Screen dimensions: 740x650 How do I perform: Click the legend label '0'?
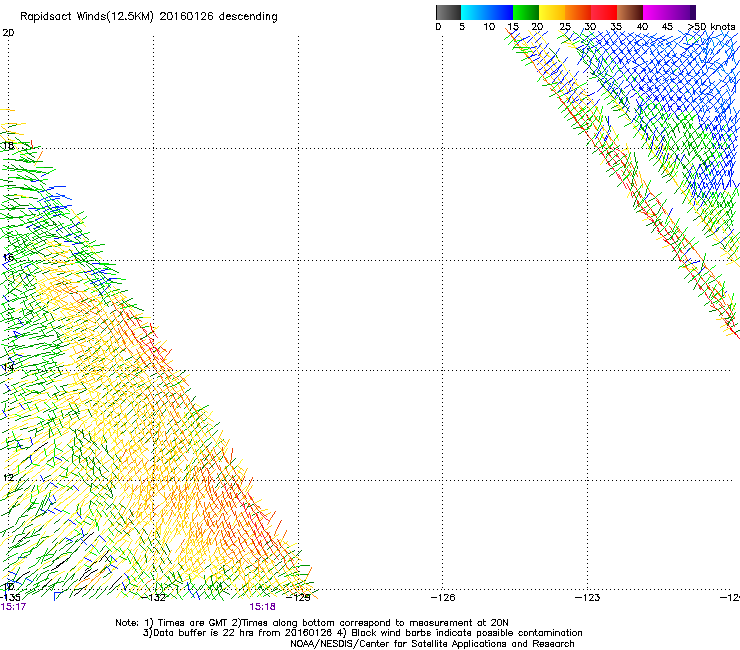438,27
